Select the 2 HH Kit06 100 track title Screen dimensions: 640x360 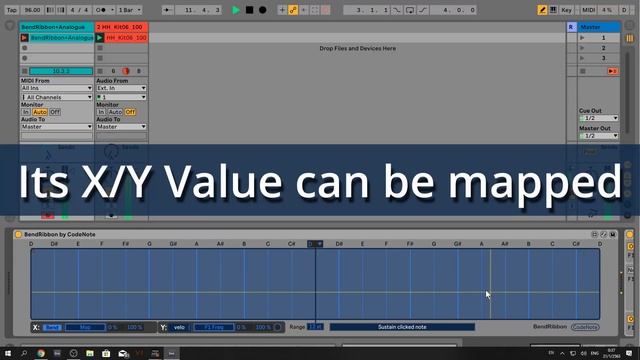pyautogui.click(x=122, y=27)
